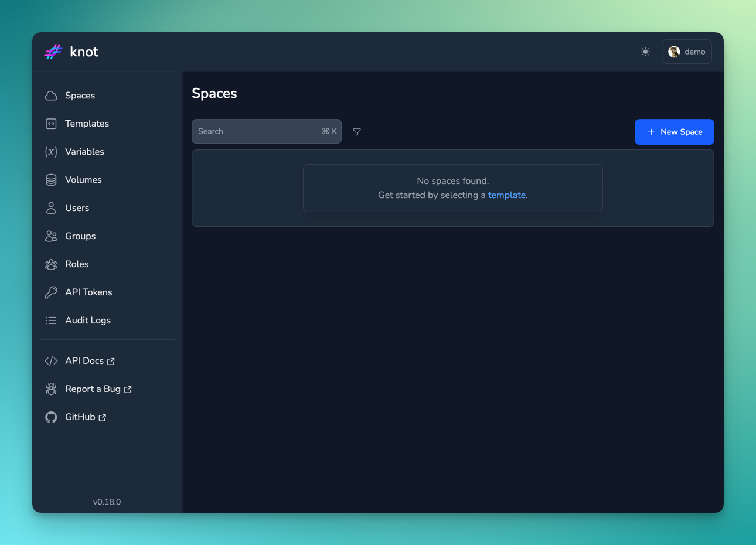This screenshot has height=545, width=756.
Task: Open the demo user account menu
Action: coord(686,52)
